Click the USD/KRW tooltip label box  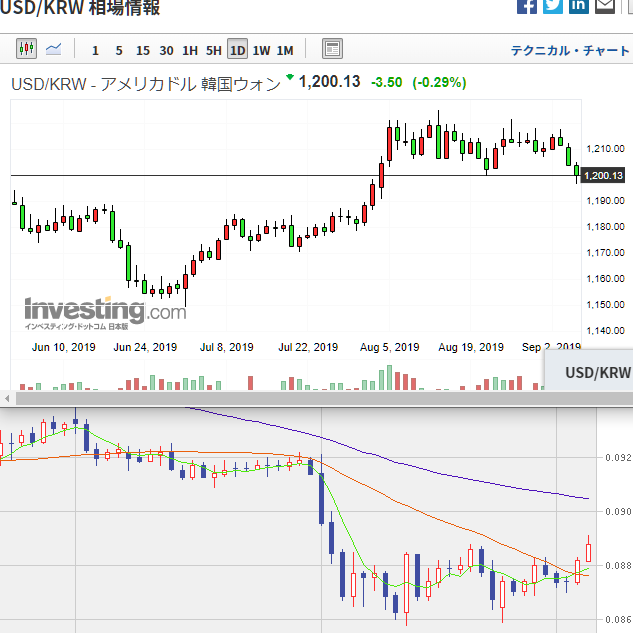coord(589,371)
